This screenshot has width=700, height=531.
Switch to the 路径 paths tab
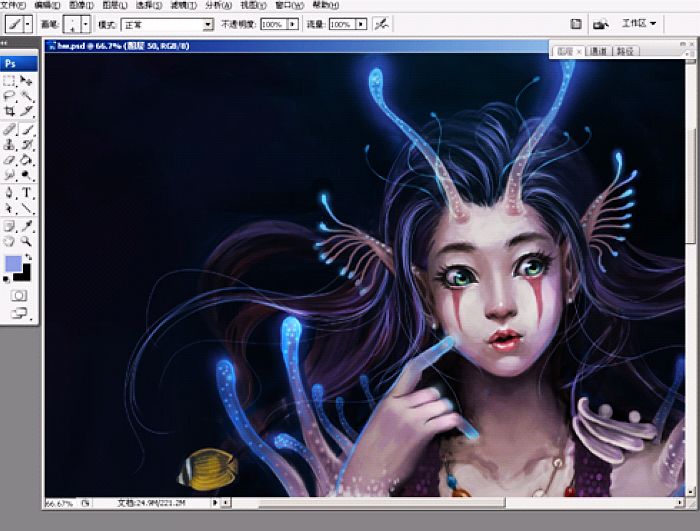coord(625,51)
